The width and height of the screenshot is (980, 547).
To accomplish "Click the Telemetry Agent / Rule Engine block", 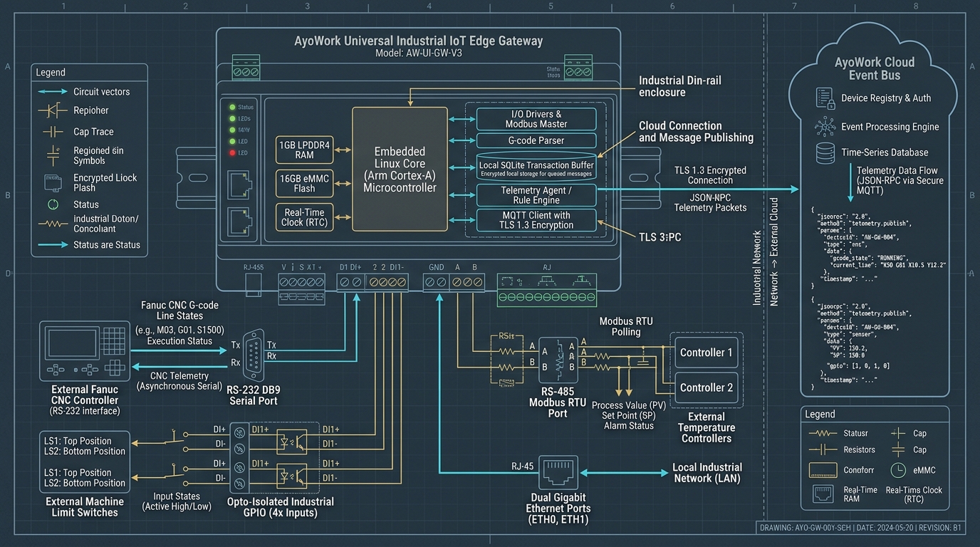I will [x=536, y=195].
